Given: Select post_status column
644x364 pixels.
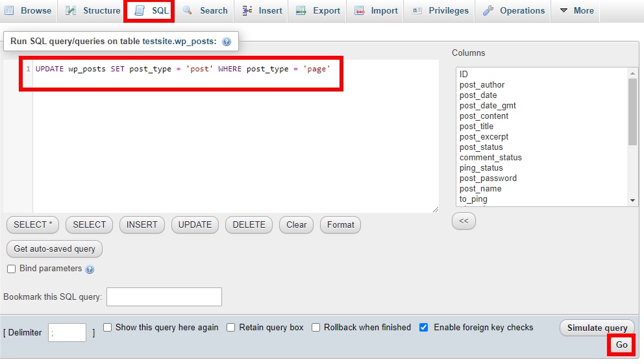Looking at the screenshot, I should coord(541,147).
